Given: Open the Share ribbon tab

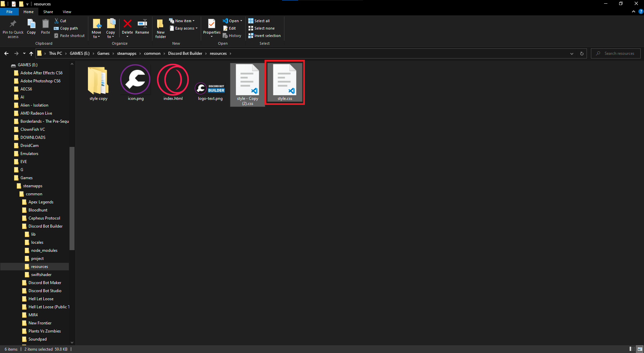Looking at the screenshot, I should (48, 12).
